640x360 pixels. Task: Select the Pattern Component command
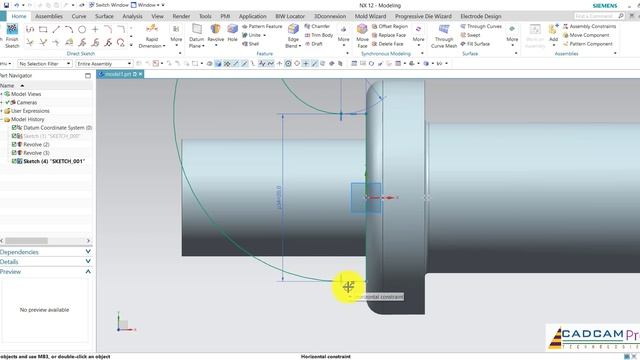(588, 44)
